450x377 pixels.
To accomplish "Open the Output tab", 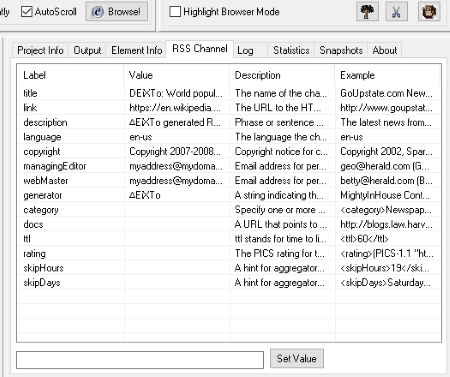I will tap(87, 50).
